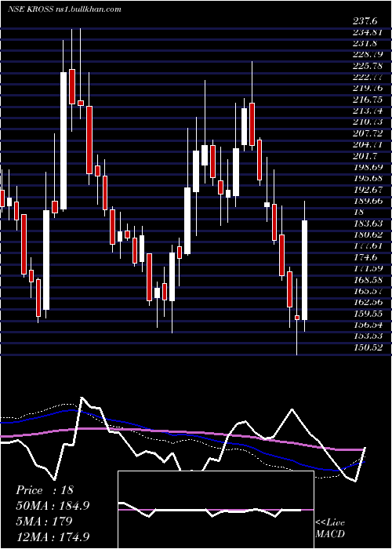Click the 183.63 price axis label

368,224
